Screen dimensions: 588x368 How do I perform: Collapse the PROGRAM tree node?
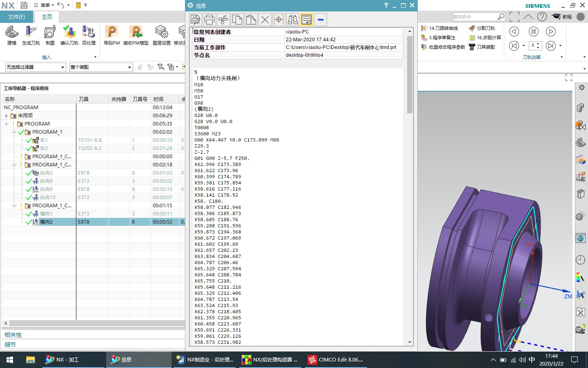[x=7, y=124]
